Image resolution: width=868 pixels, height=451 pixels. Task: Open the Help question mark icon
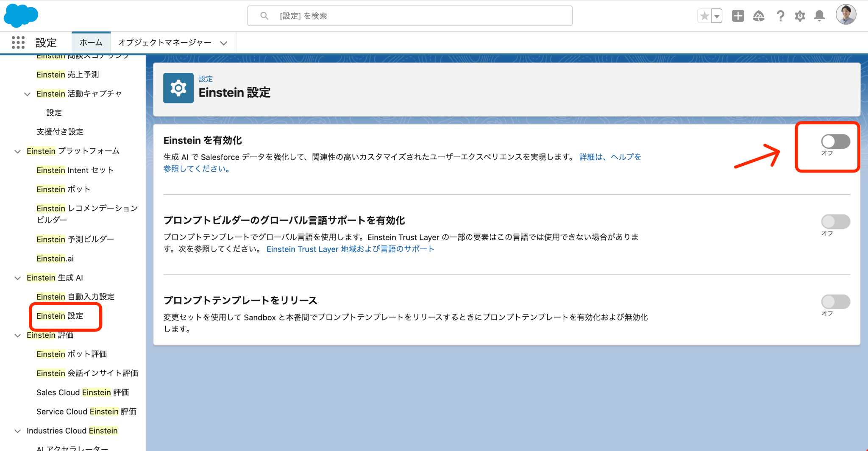(780, 16)
